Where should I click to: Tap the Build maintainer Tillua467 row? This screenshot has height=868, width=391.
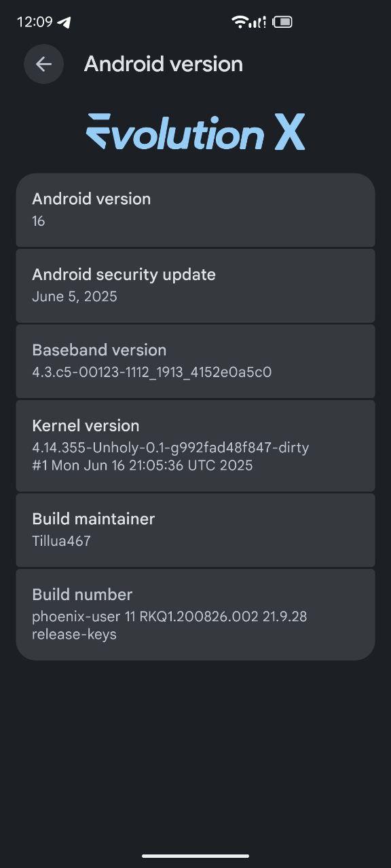pos(195,530)
